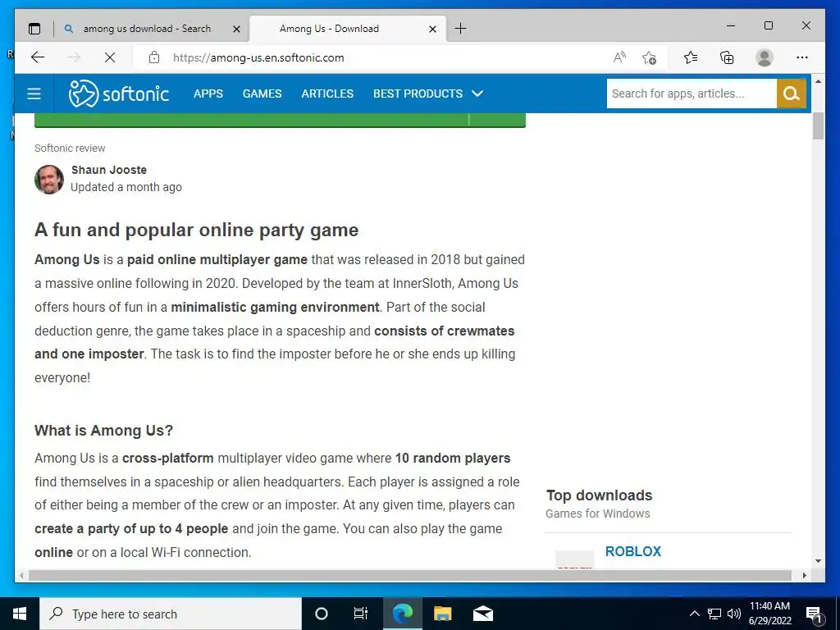View site information lock icon
Viewport: 840px width, 630px height.
154,57
